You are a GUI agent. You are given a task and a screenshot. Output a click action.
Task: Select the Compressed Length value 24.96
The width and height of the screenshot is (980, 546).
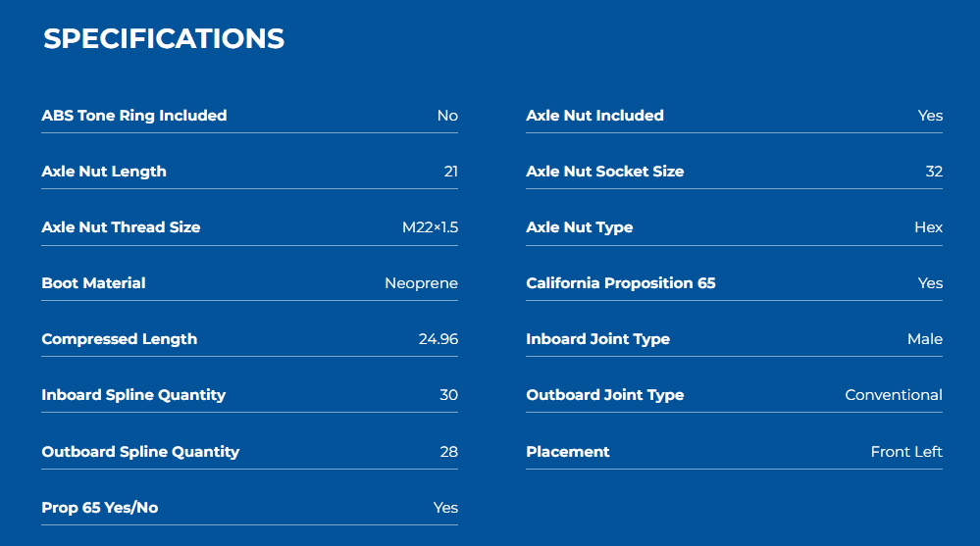438,339
